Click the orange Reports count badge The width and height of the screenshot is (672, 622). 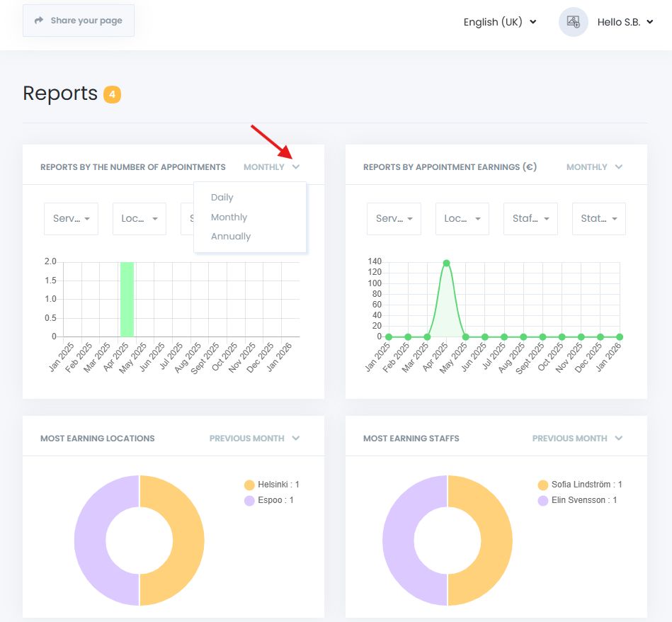112,94
